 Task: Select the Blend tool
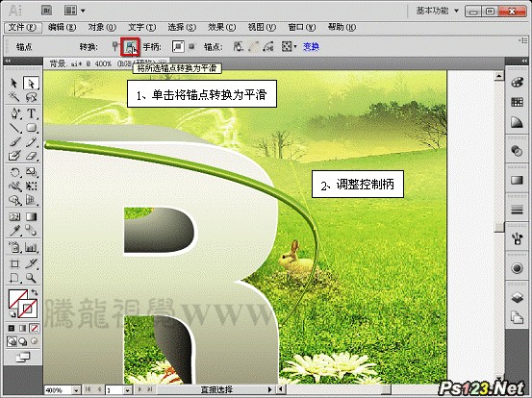click(31, 231)
